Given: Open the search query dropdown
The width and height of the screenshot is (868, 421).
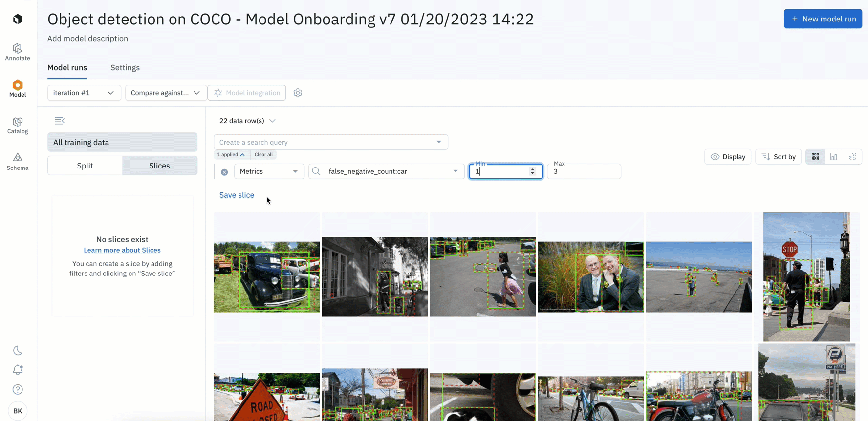Looking at the screenshot, I should click(331, 142).
